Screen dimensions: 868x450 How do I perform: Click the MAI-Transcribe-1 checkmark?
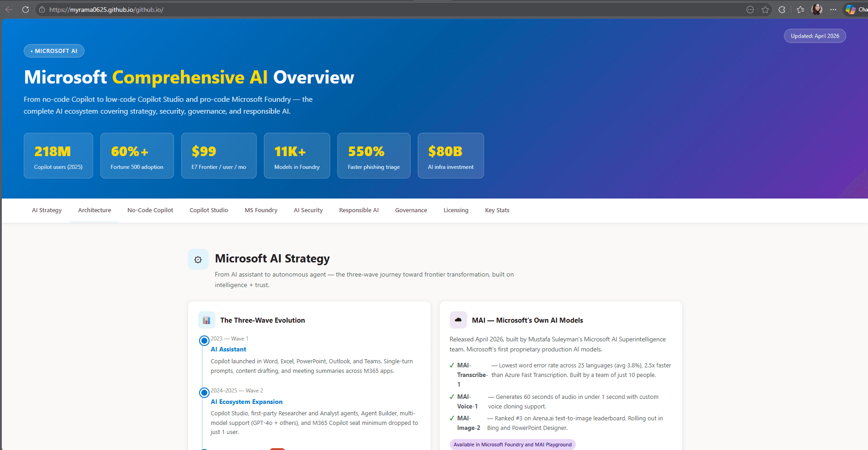coord(452,365)
